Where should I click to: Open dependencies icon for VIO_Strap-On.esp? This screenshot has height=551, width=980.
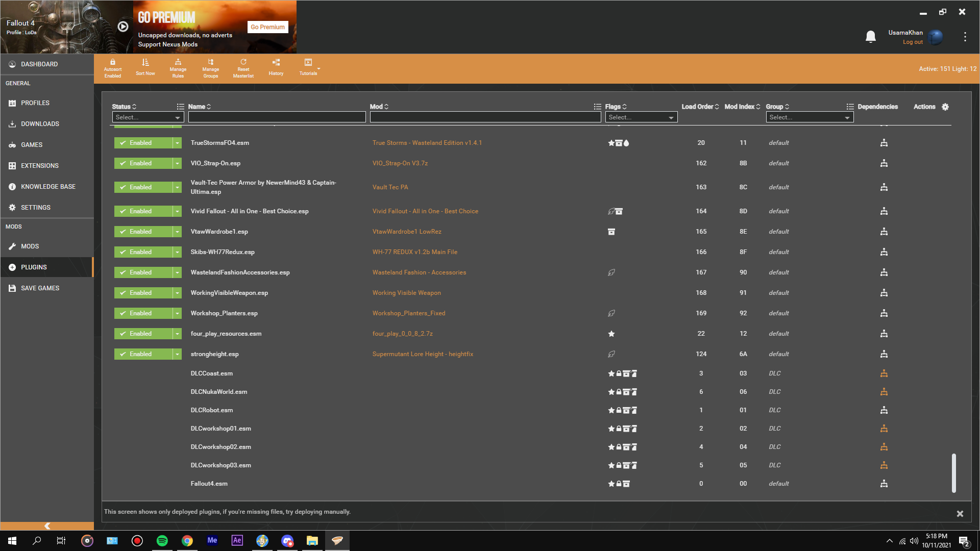click(x=884, y=163)
